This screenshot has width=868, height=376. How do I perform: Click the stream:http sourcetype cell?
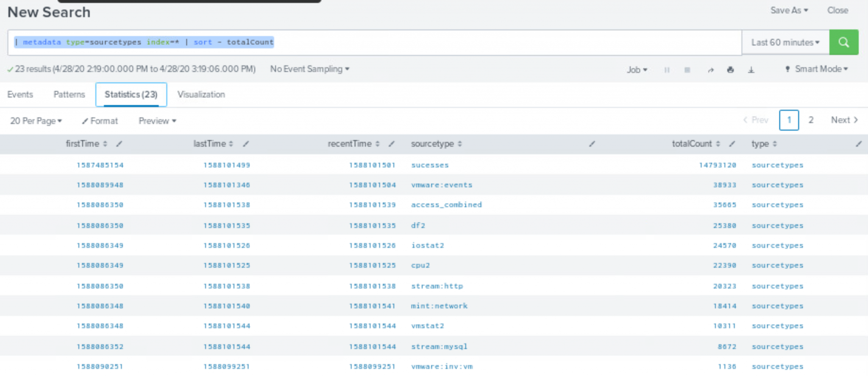point(437,286)
